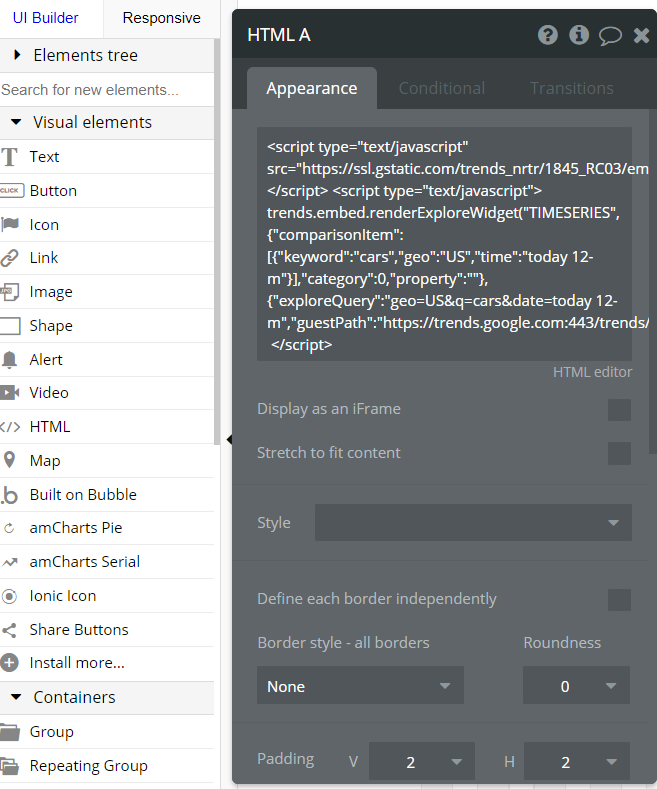Click the amCharts Pie icon

[9, 528]
